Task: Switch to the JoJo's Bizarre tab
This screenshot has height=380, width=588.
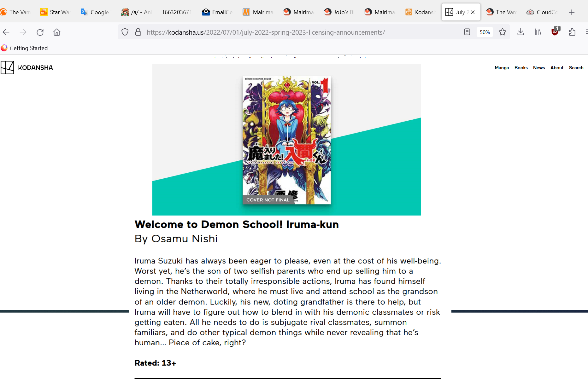Action: pyautogui.click(x=339, y=12)
